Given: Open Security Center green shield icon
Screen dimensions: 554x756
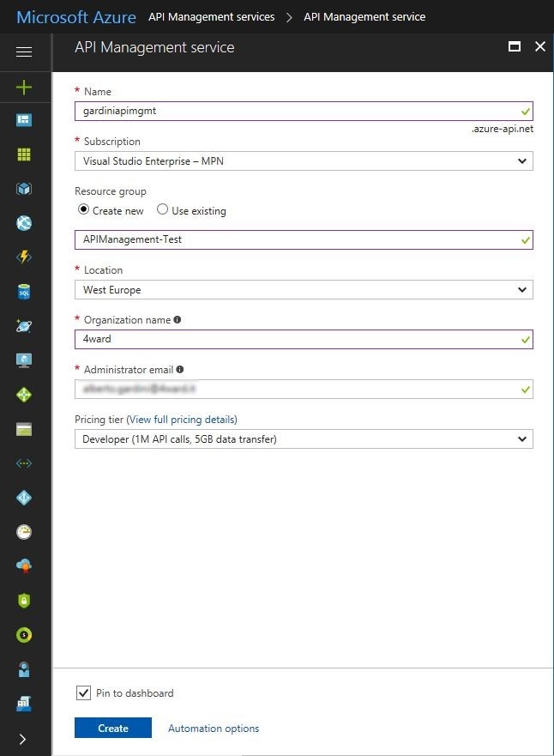Looking at the screenshot, I should [25, 601].
